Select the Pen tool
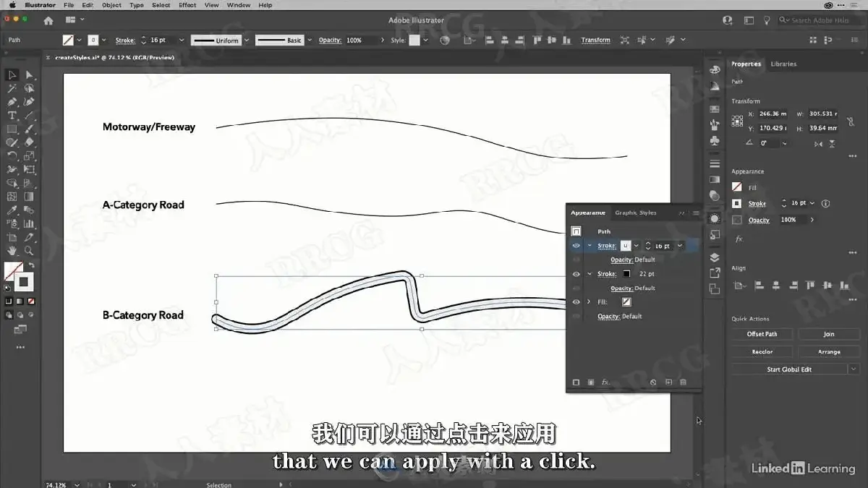868x488 pixels. coord(12,102)
